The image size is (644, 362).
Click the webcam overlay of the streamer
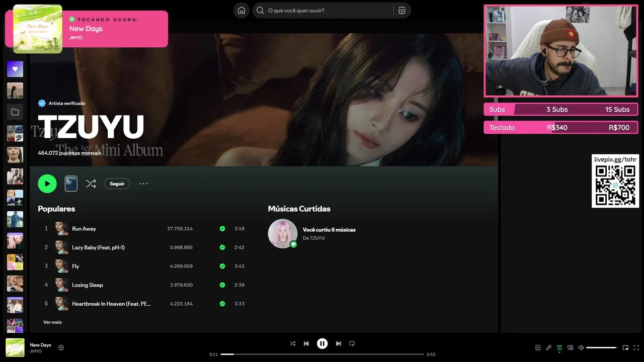[x=561, y=51]
